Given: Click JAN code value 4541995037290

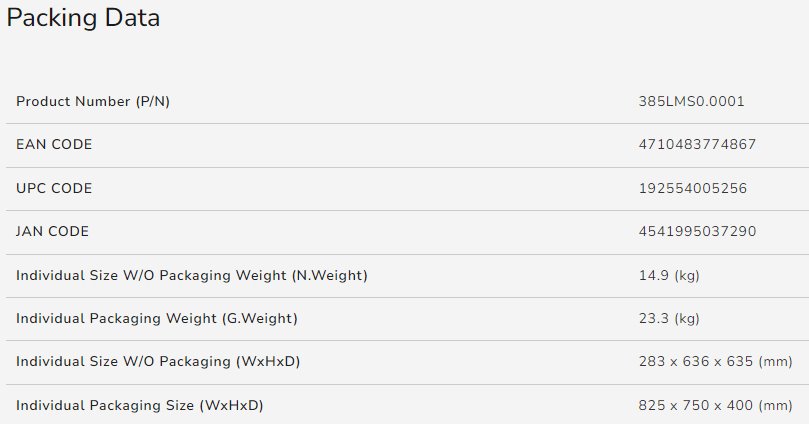Looking at the screenshot, I should point(697,232).
